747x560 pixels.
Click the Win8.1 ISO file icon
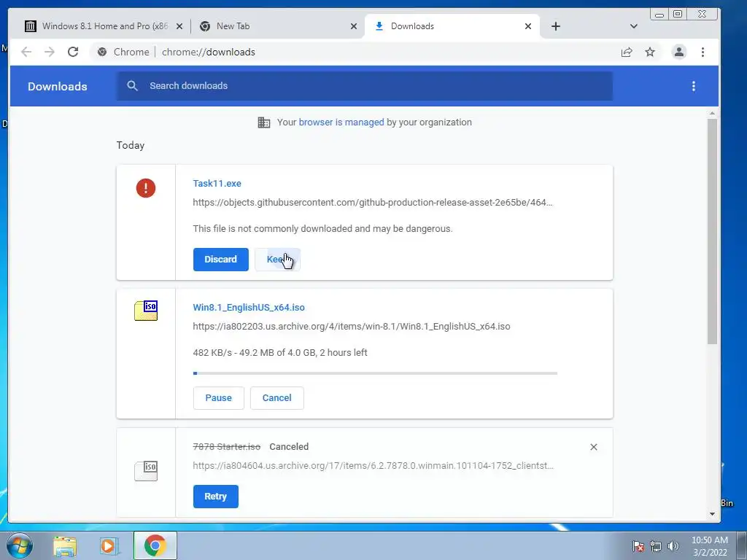pyautogui.click(x=146, y=311)
